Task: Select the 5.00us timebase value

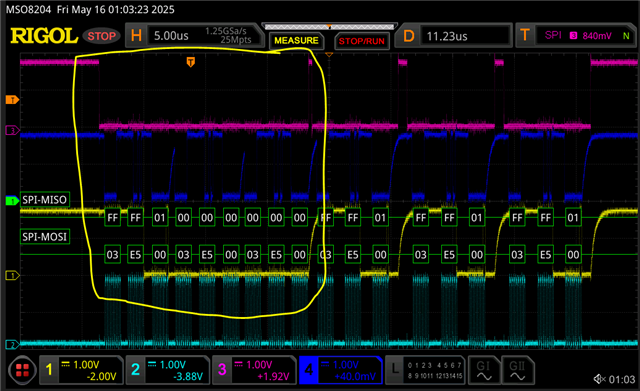Action: point(171,36)
